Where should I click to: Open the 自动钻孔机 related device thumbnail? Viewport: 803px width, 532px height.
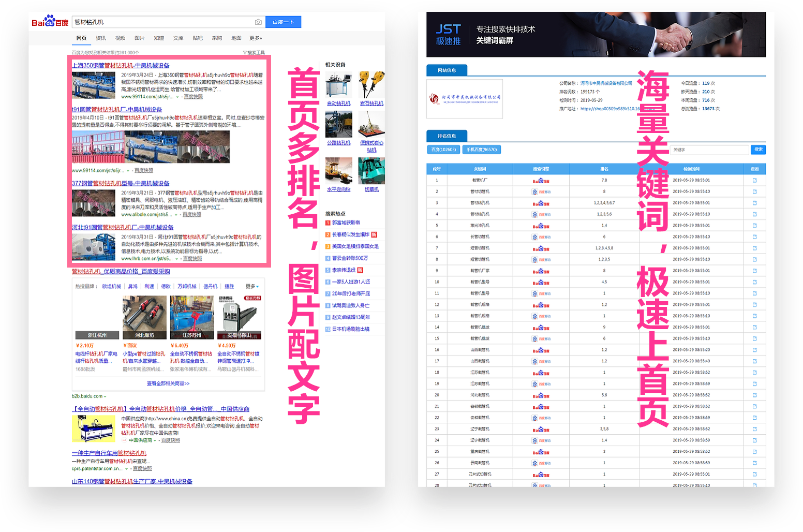[339, 85]
